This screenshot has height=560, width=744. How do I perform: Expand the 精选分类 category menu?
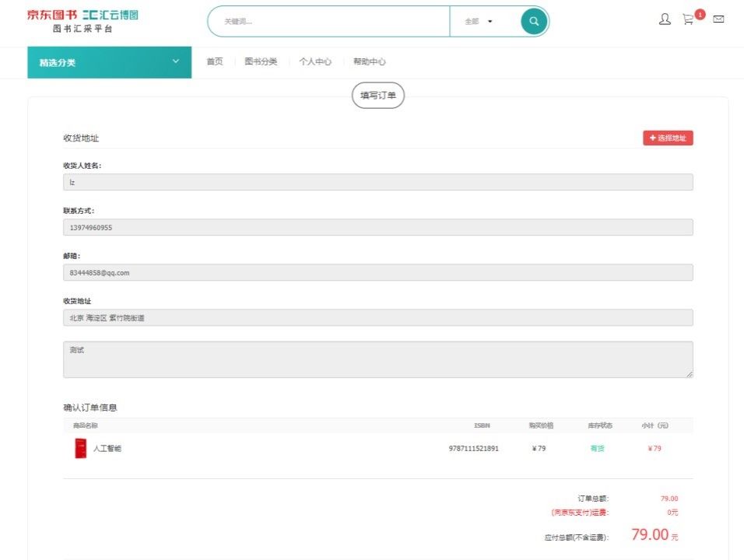tap(109, 62)
